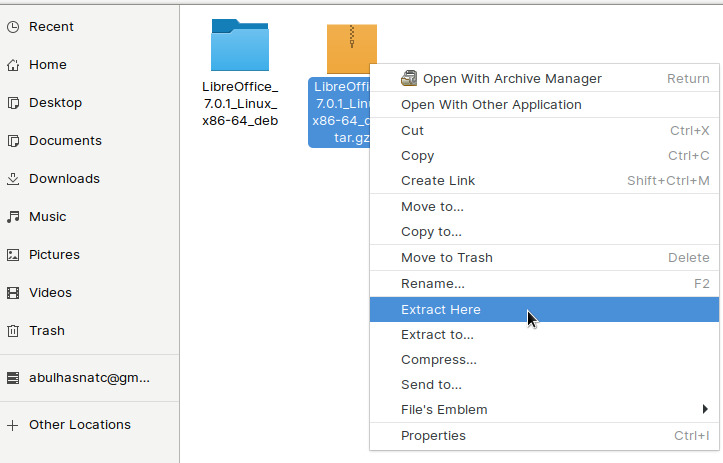Click the Trash bin icon in sidebar
Image resolution: width=723 pixels, height=463 pixels.
coord(13,331)
